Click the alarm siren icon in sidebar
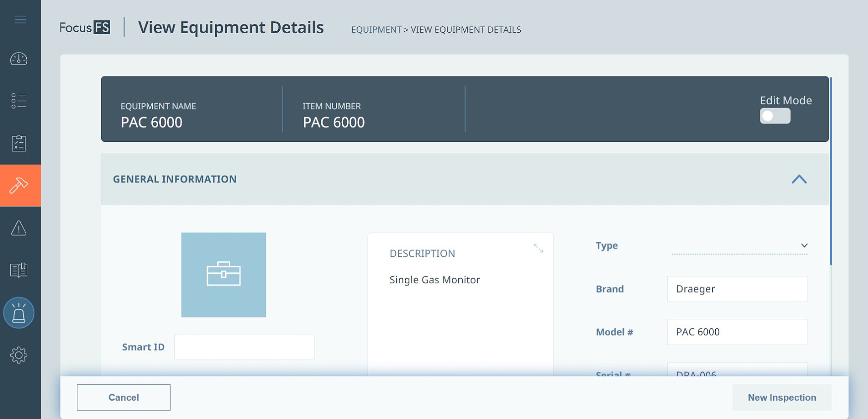868x419 pixels. coord(19,313)
